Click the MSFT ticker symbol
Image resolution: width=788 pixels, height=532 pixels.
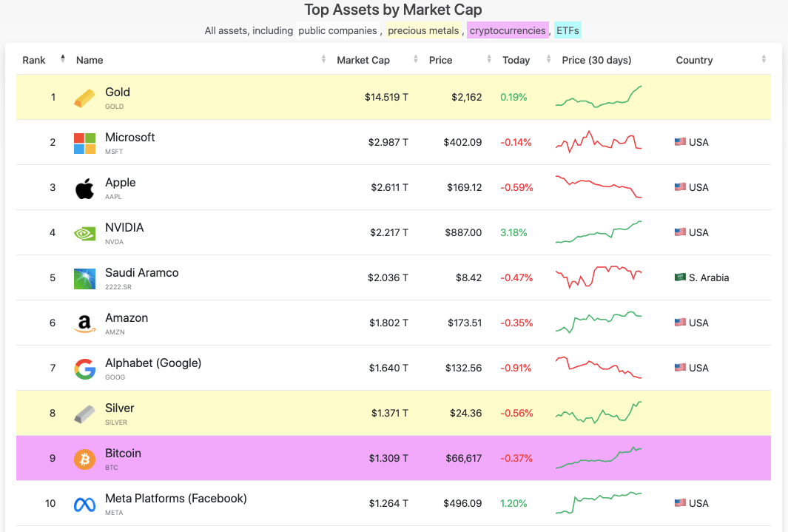click(x=114, y=152)
